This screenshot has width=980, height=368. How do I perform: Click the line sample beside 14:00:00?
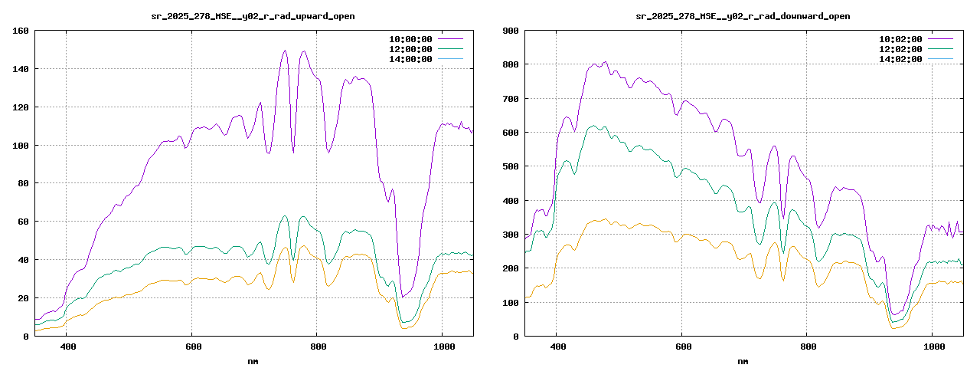point(450,59)
